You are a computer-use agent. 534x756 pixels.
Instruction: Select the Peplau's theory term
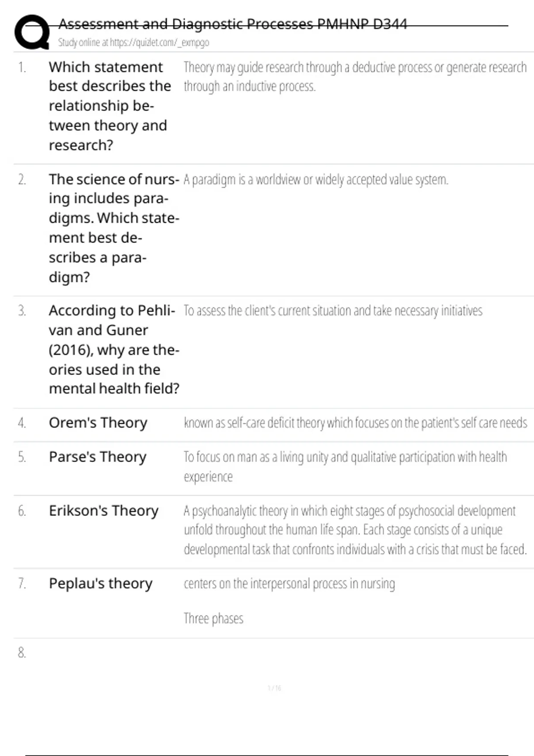click(x=101, y=583)
